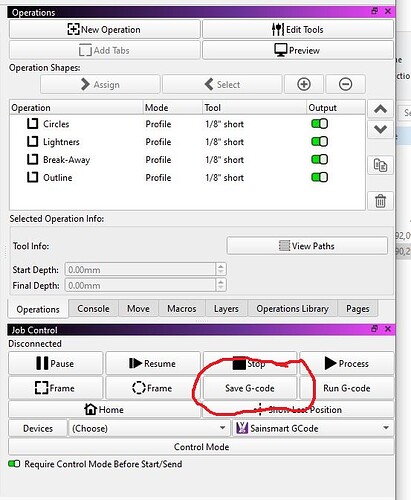Switch to the Operations tab
This screenshot has width=411, height=500.
[38, 309]
